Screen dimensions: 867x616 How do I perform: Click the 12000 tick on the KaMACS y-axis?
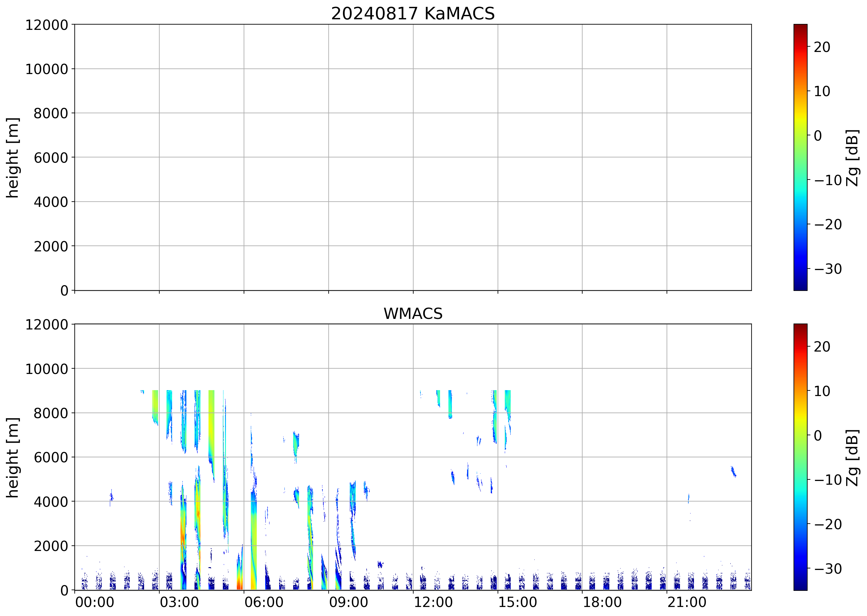point(46,25)
